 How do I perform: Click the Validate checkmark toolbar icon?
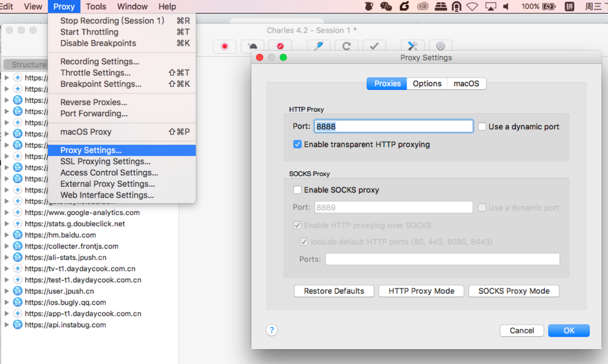click(x=374, y=46)
